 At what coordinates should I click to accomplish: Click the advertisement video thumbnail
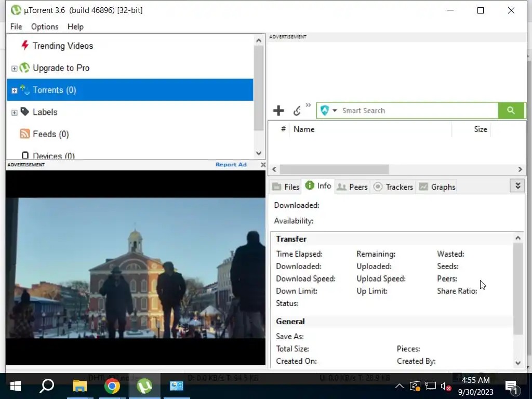click(x=136, y=268)
